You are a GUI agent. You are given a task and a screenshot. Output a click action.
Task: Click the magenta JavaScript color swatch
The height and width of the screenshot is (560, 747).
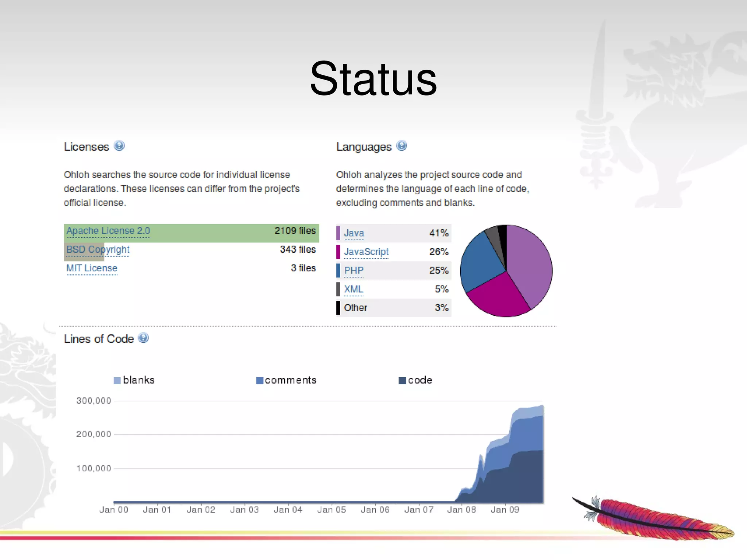pyautogui.click(x=338, y=252)
